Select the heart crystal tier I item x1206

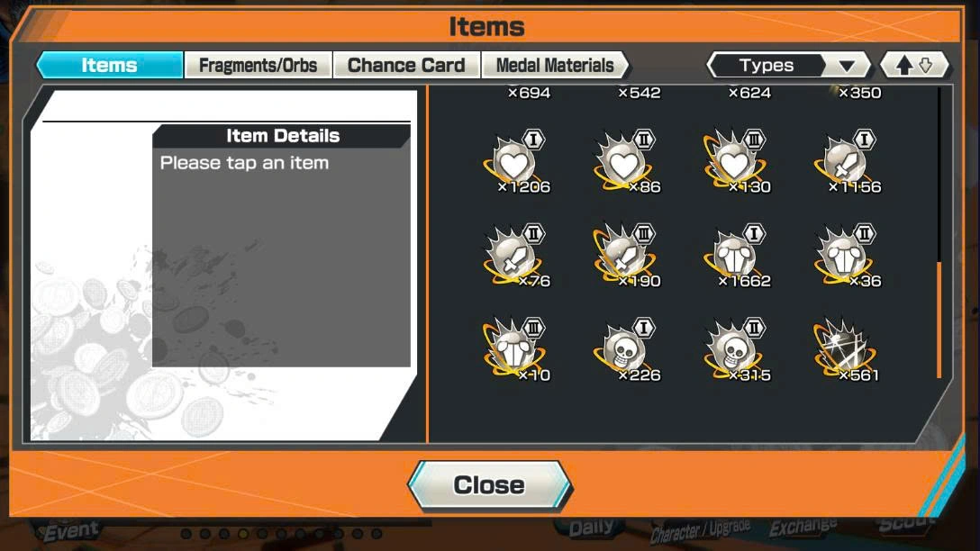[515, 162]
